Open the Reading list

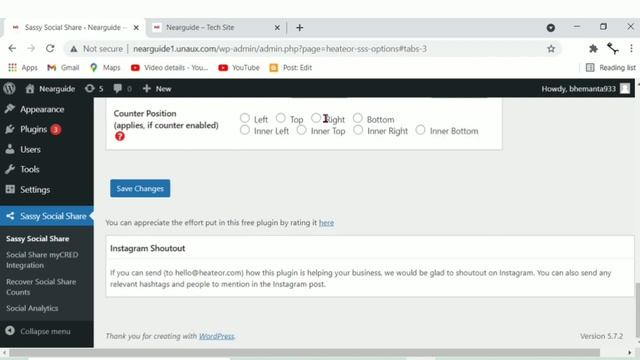(x=611, y=67)
